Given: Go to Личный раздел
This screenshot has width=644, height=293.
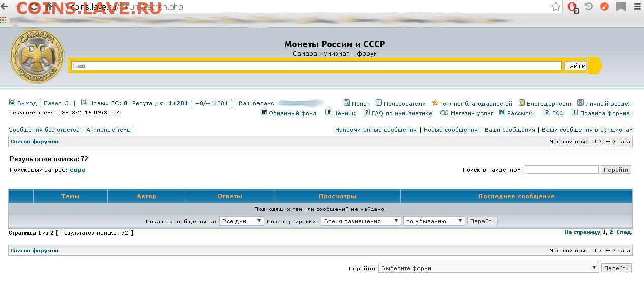Looking at the screenshot, I should [608, 104].
